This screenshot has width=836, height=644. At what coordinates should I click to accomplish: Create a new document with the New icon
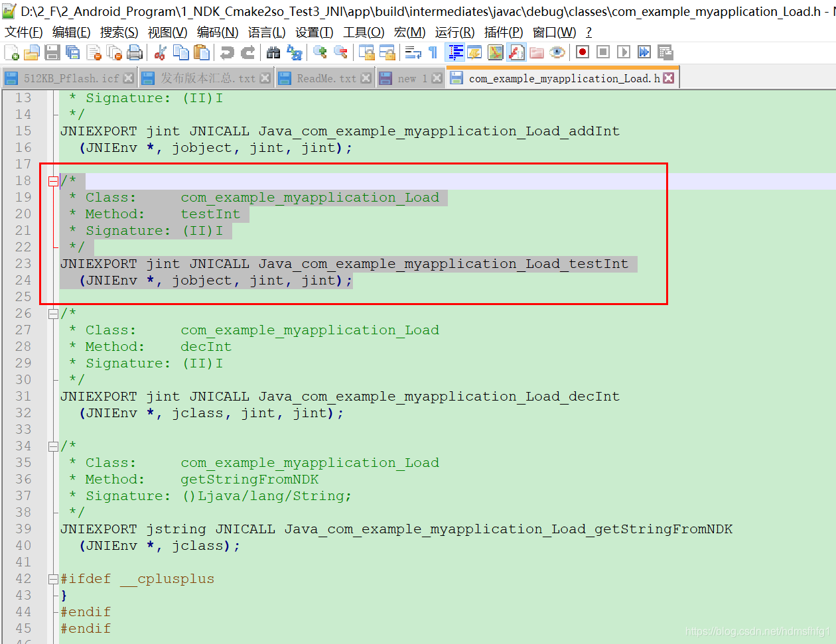12,52
